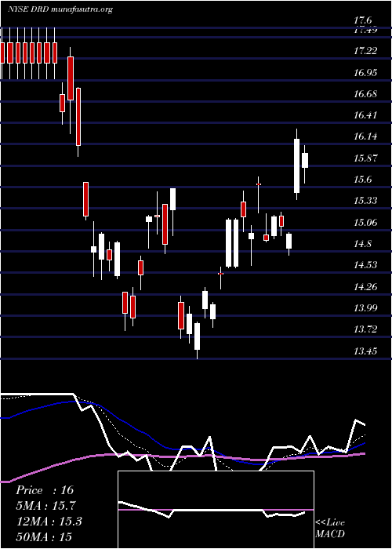392x549 pixels.
Task: Click the NYSE DRD chart title
Action: tap(60, 9)
